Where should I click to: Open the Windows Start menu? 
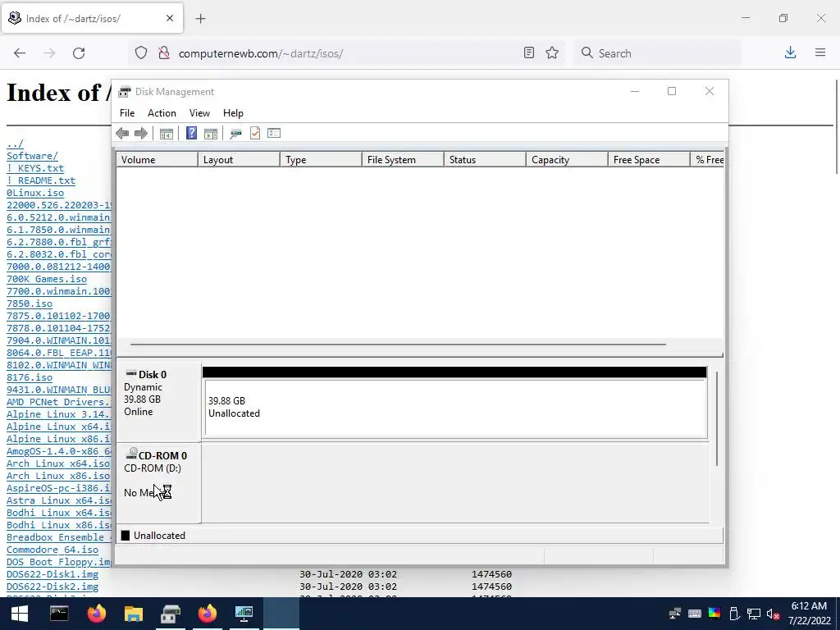coord(20,614)
